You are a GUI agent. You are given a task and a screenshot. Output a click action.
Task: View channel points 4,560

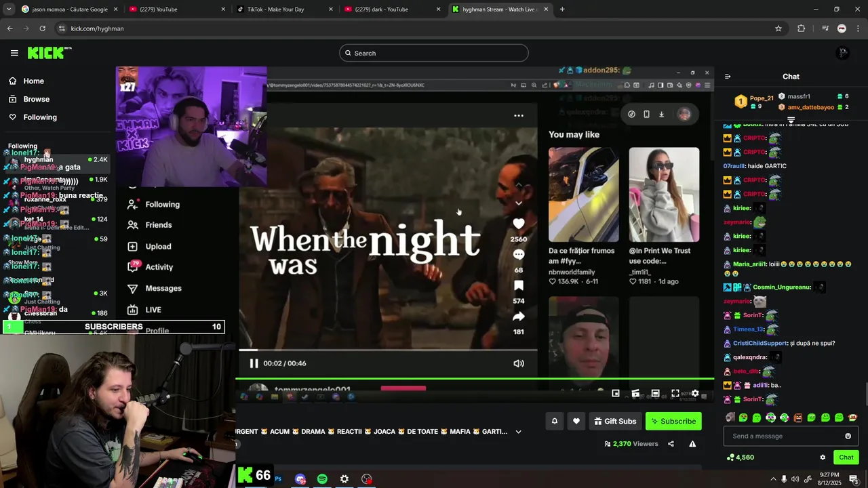(740, 457)
